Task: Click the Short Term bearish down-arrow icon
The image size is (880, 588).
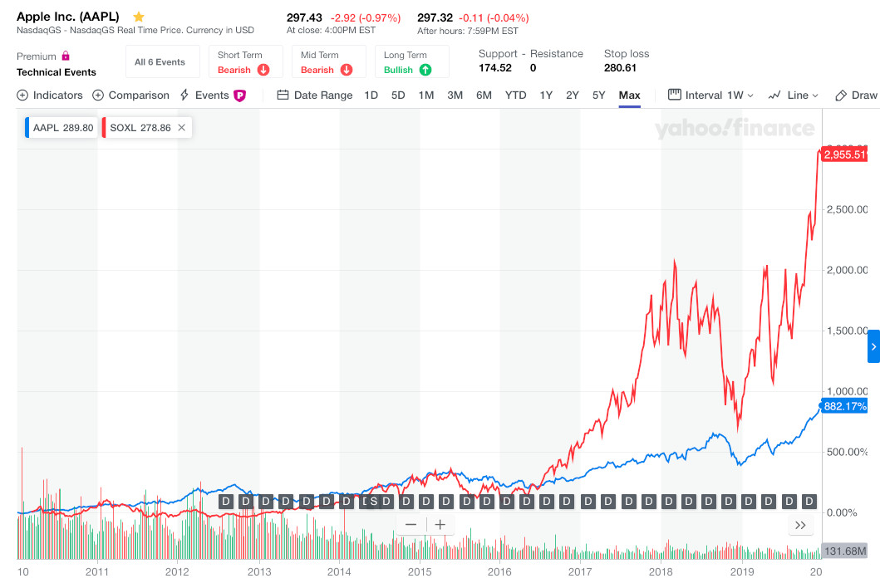Action: [x=263, y=70]
